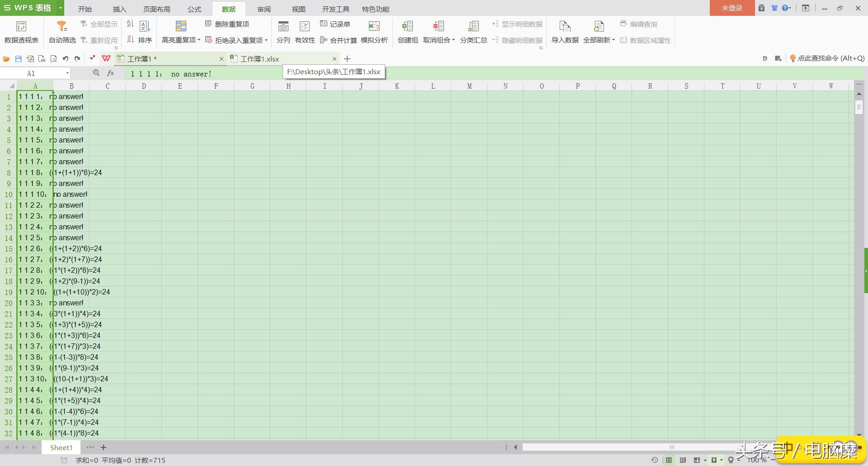Switch to page break preview view
868x466 pixels.
[683, 460]
